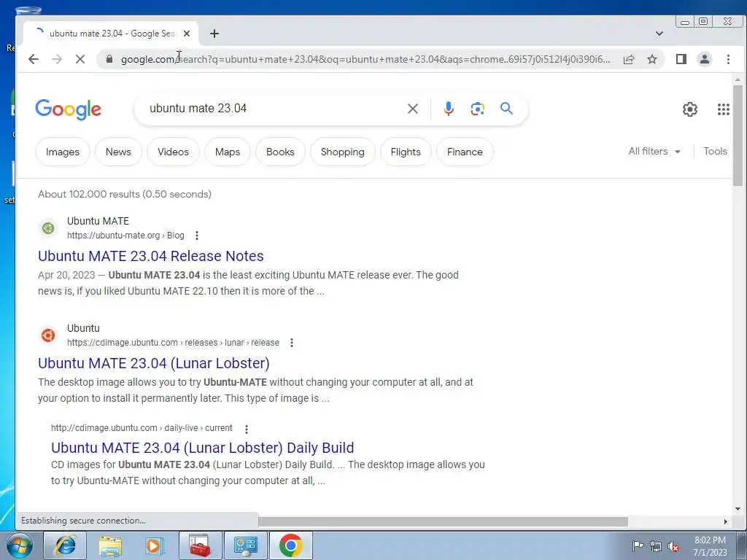The height and width of the screenshot is (560, 747).
Task: Clear the search box with X
Action: (413, 109)
